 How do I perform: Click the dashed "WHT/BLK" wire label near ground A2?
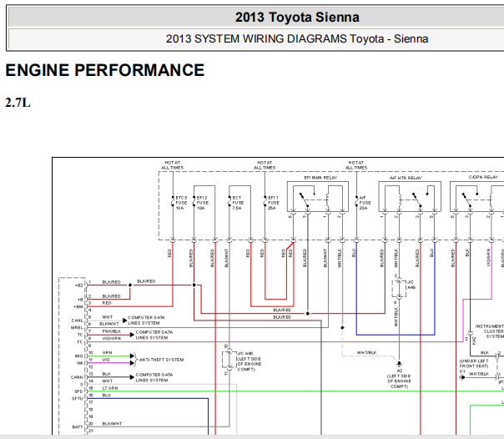[x=366, y=352]
